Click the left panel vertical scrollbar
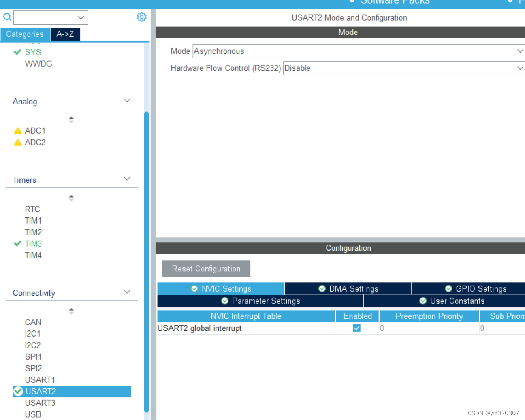The width and height of the screenshot is (525, 420). 146,261
